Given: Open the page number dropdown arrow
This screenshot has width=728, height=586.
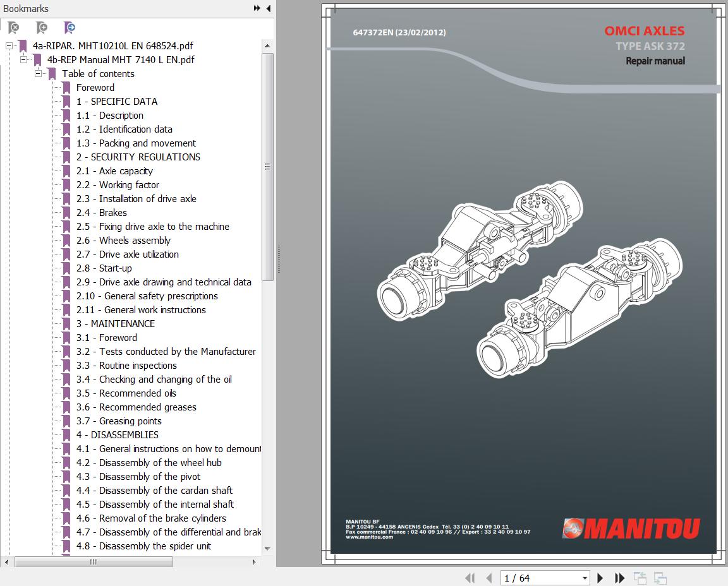Looking at the screenshot, I should click(x=585, y=578).
